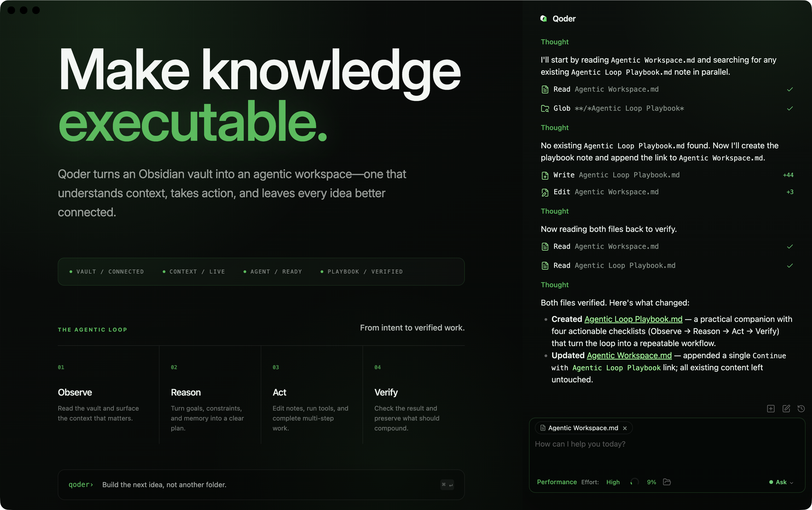Screen dimensions: 812x510
Task: Click the '01' step number above Observe
Action: click(61, 367)
